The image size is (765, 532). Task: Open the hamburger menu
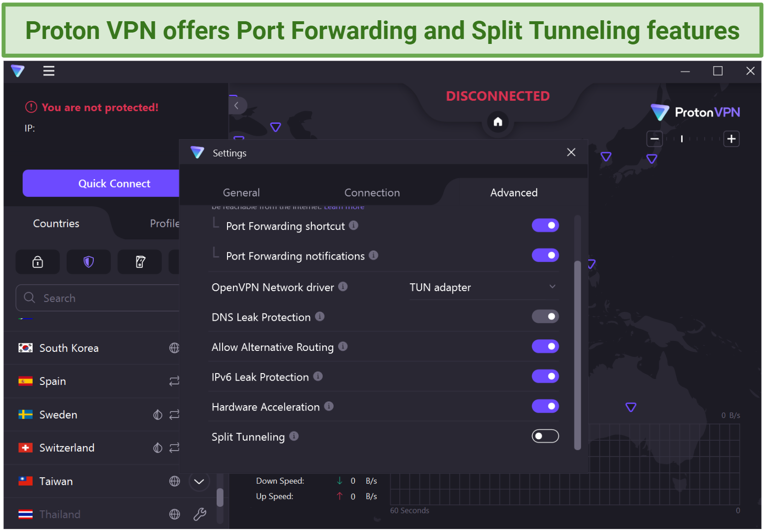pyautogui.click(x=49, y=71)
